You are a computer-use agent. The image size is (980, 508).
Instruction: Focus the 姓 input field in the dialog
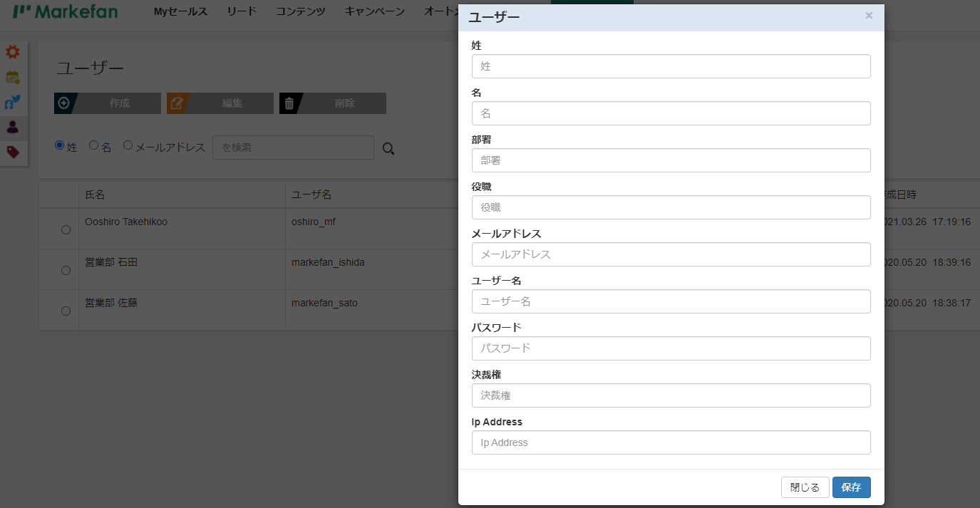(x=671, y=66)
